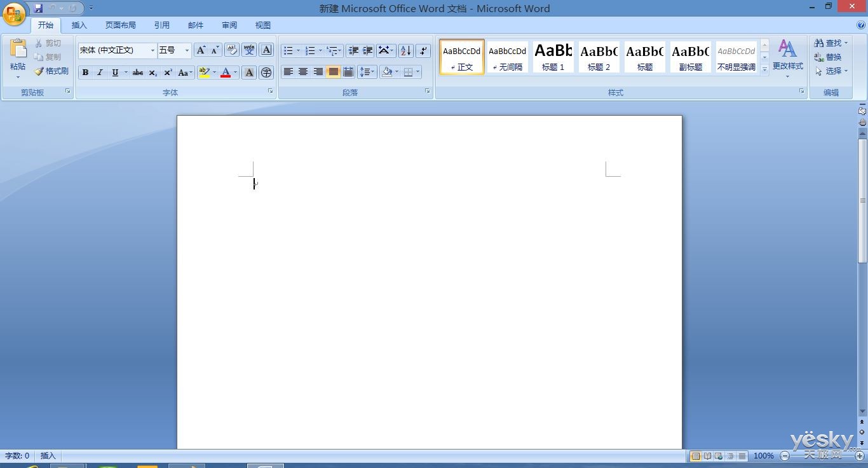Align text left
868x468 pixels.
tap(288, 72)
